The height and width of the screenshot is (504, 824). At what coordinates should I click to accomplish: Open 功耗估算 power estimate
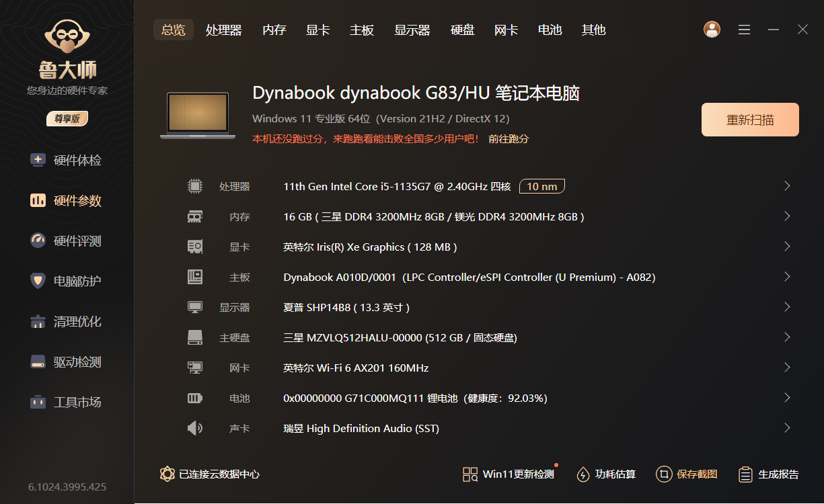click(x=606, y=474)
